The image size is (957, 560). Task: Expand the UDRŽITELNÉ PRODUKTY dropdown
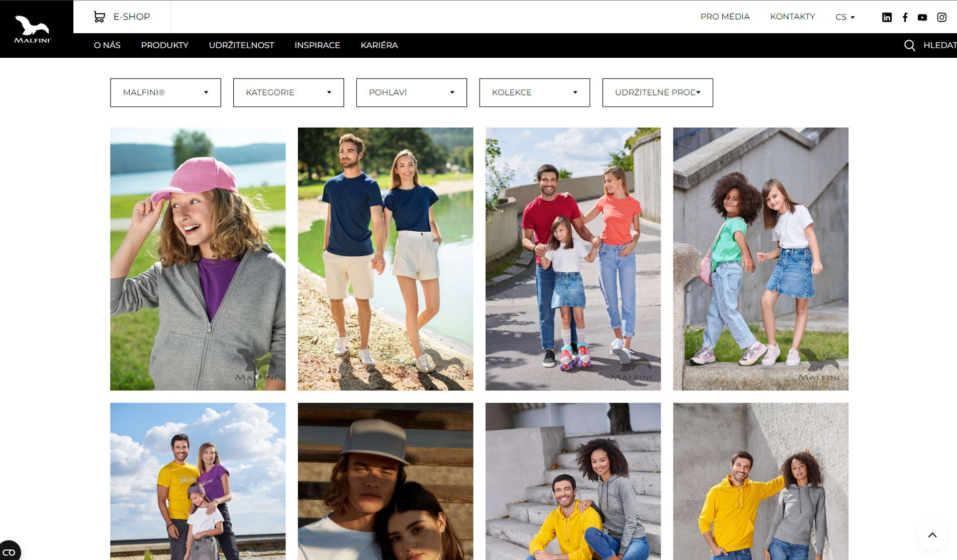(657, 92)
